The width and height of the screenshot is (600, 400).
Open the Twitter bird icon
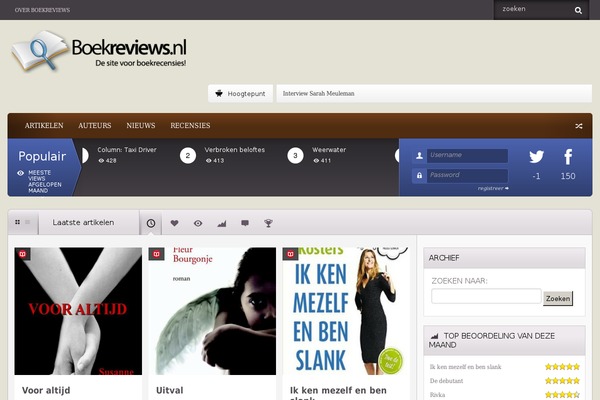coord(536,156)
